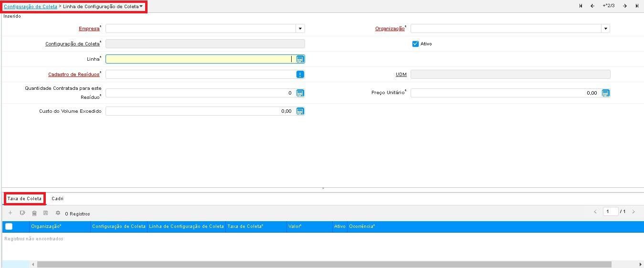Switch to the Taxa de Coleta tab
Viewport: 644px width, 268px height.
[25, 198]
